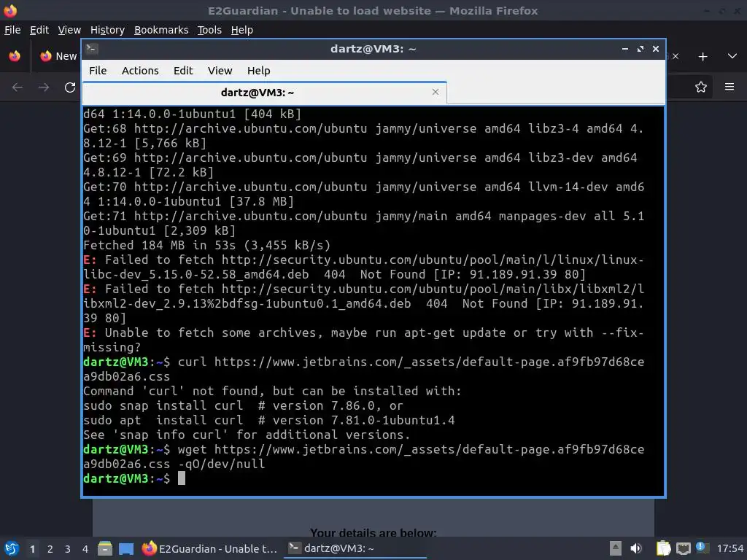The height and width of the screenshot is (560, 747).
Task: Open clipboard manager tray icon
Action: 663,548
